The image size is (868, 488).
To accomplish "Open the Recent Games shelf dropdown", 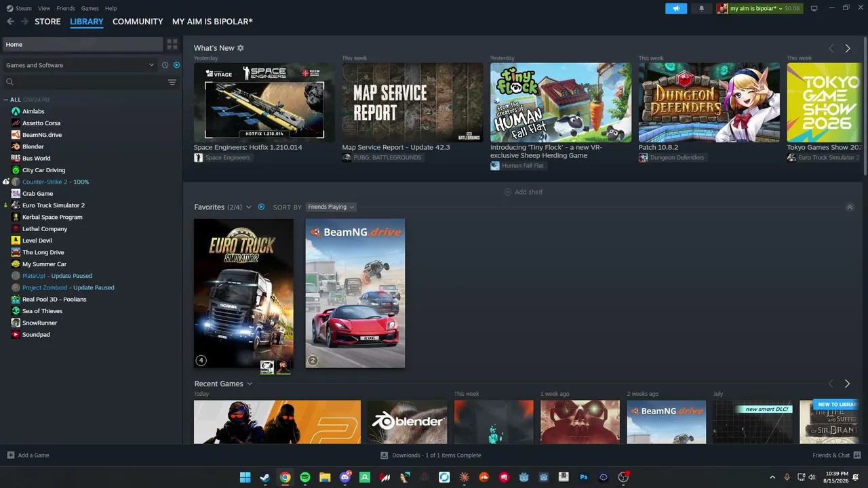I will pyautogui.click(x=250, y=384).
